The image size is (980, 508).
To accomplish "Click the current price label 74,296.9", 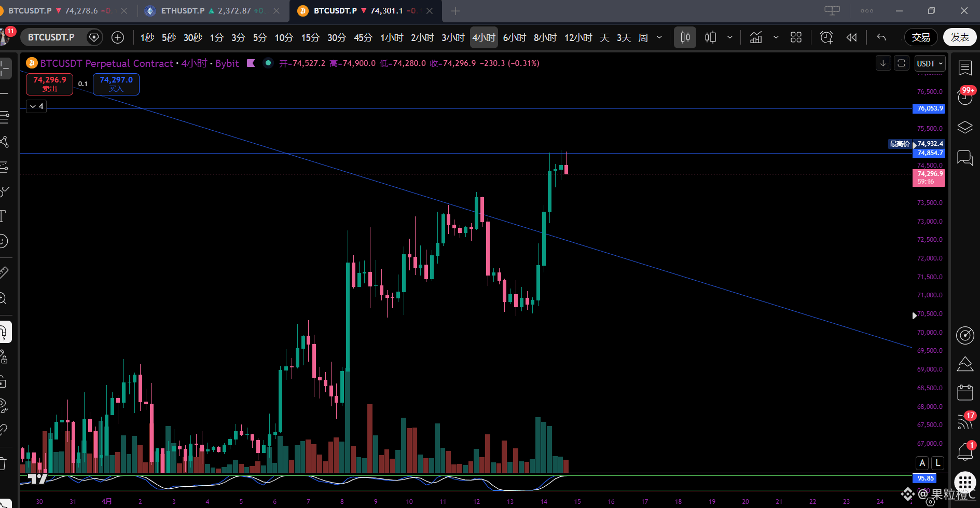I will point(929,177).
